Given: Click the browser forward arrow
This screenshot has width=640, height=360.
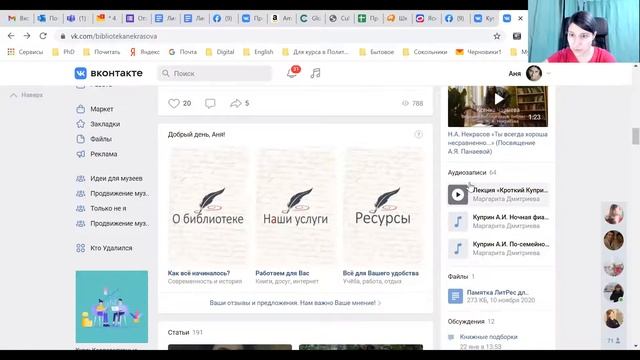Looking at the screenshot, I should pyautogui.click(x=27, y=36).
